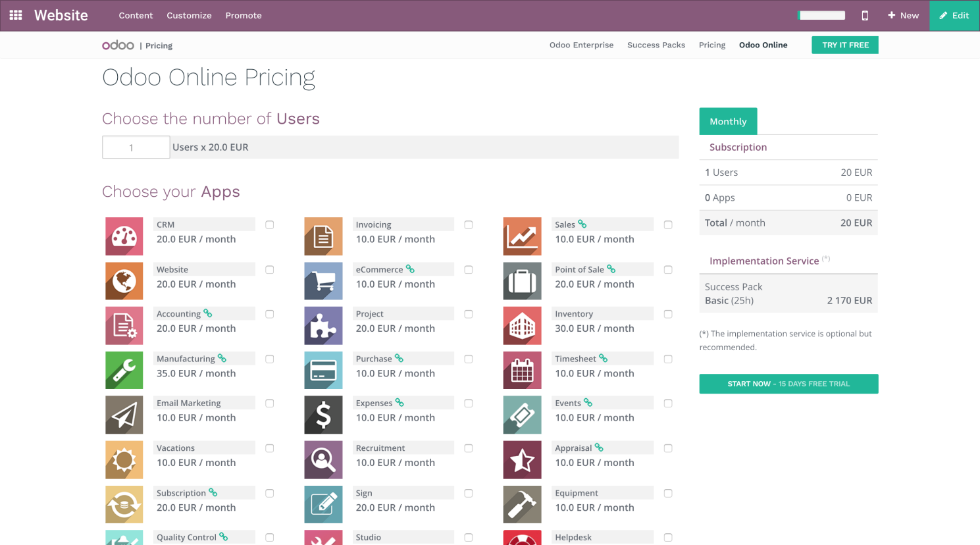Click the Inventory building app icon
This screenshot has width=980, height=545.
pos(523,326)
